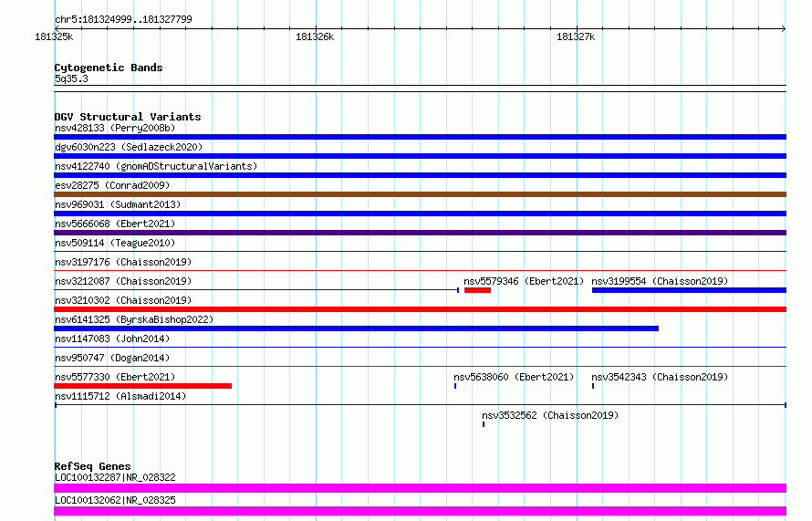Select the purple nsv5666068 variant bar
Viewport: 812px width, 521px height.
pos(420,233)
